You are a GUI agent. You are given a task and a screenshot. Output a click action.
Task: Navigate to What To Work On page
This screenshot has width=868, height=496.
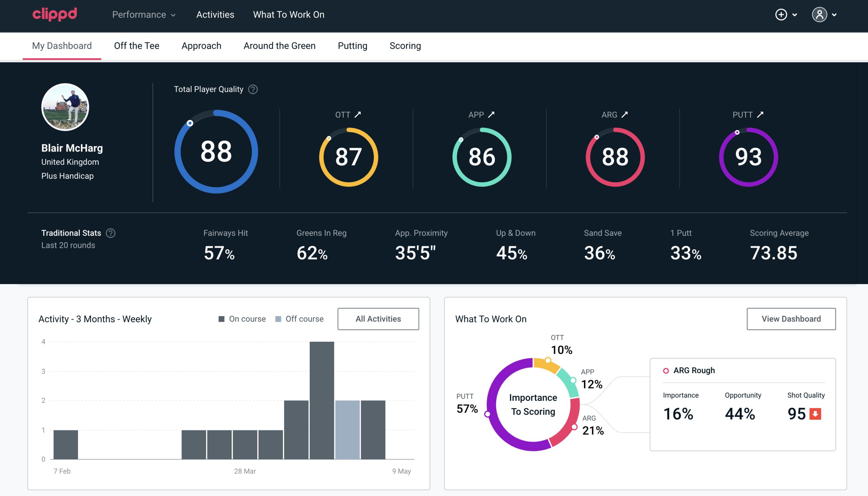click(288, 15)
